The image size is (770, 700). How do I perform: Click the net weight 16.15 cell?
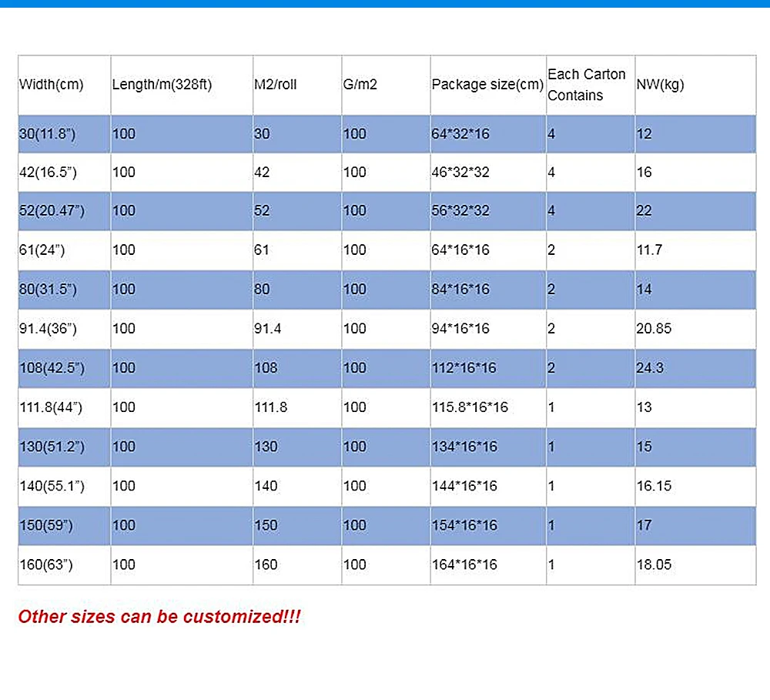point(654,486)
